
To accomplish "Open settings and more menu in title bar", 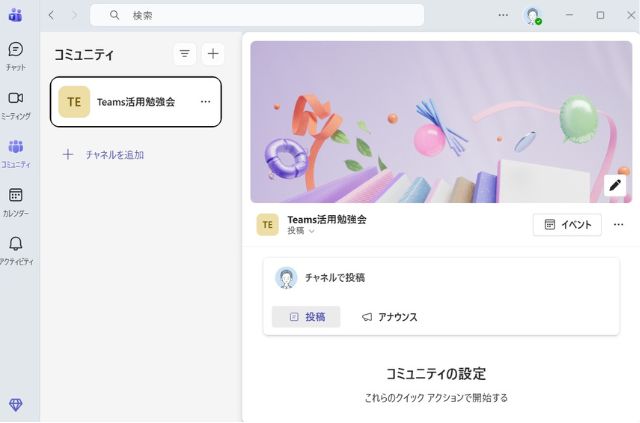I will pyautogui.click(x=503, y=15).
